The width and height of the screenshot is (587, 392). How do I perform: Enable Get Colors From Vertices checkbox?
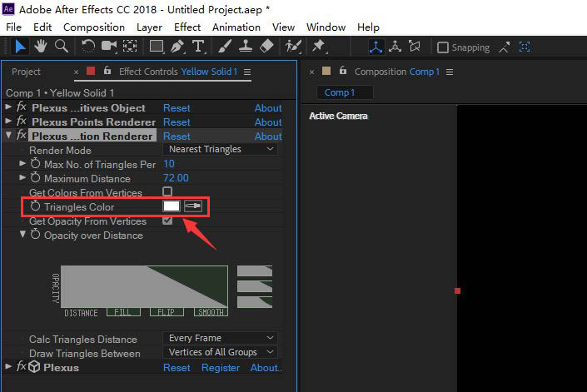tap(167, 192)
